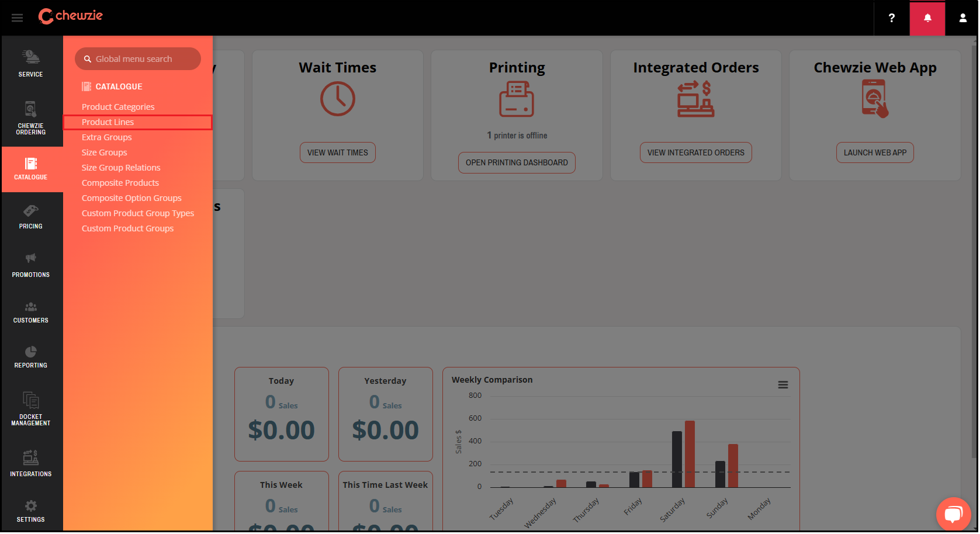
Task: Open the user profile icon
Action: (x=963, y=18)
